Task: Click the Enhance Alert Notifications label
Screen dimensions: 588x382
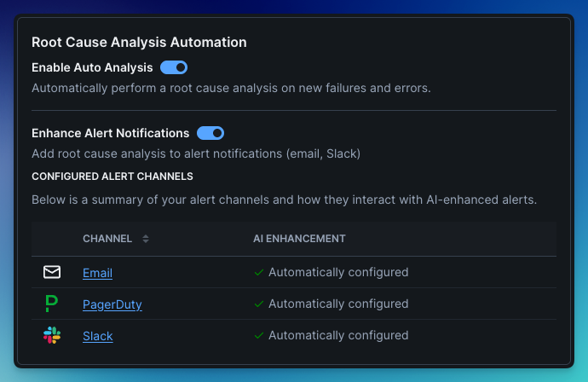Action: click(110, 133)
